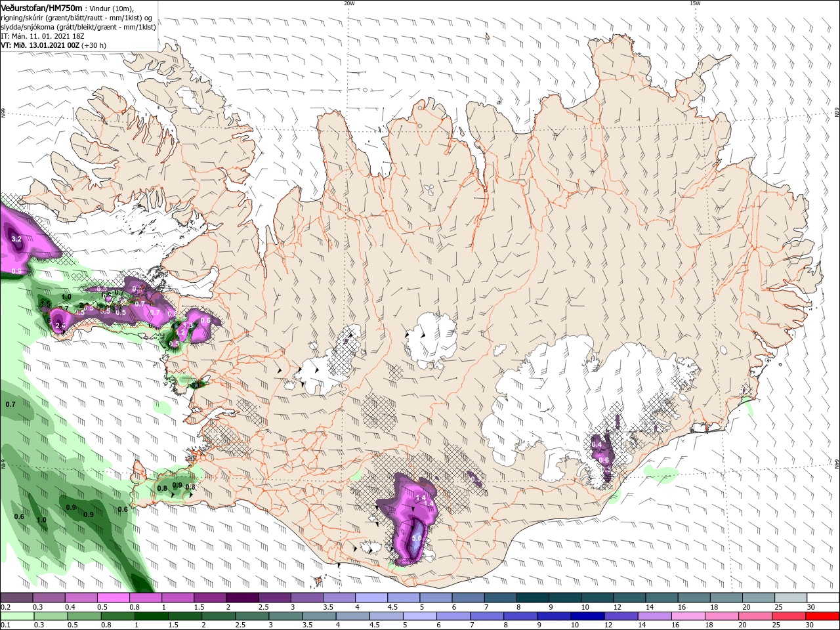The image size is (840, 630).
Task: Click the 1.3 precipitation value on the map
Action: 187,325
